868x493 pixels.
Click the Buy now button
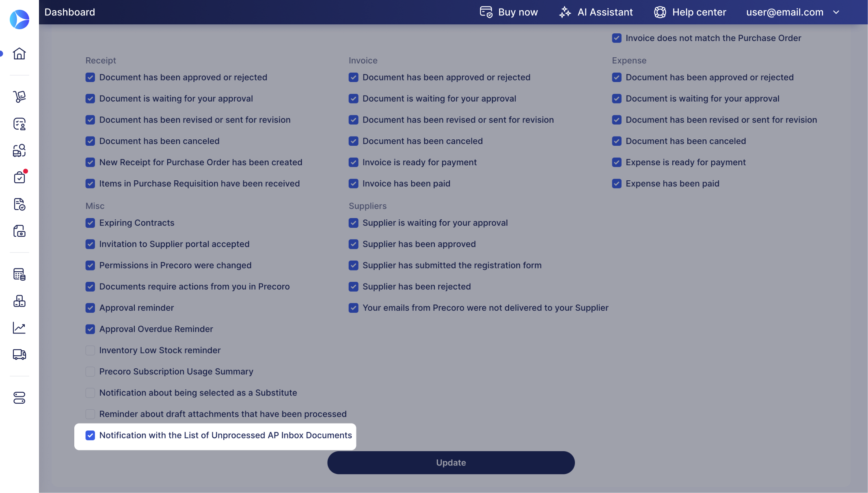[x=509, y=12]
